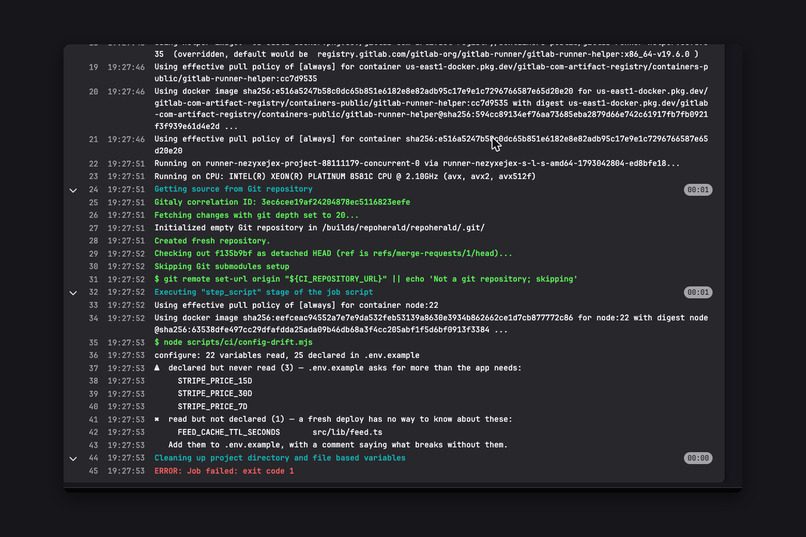Open line number 33 link
806x537 pixels.
tap(93, 305)
